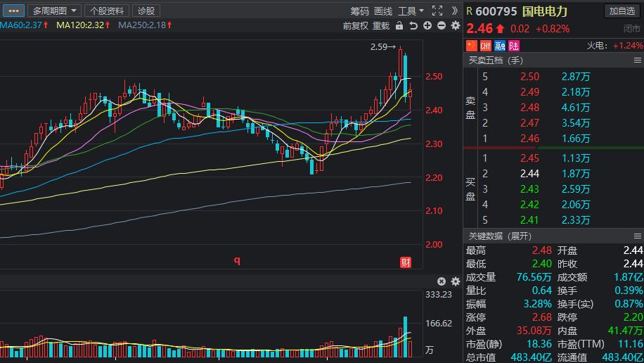Click the 总市值 value 483.40亿

pyautogui.click(x=531, y=357)
